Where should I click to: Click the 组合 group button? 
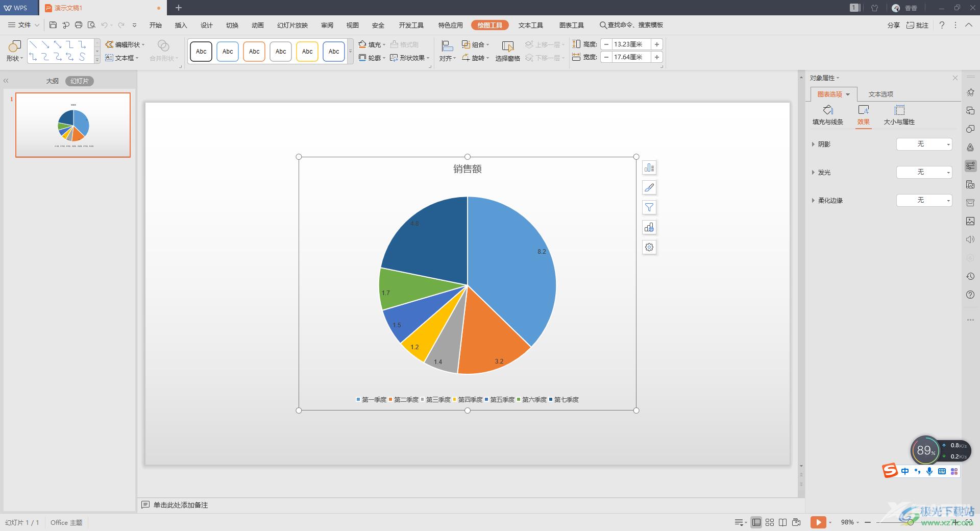click(475, 44)
